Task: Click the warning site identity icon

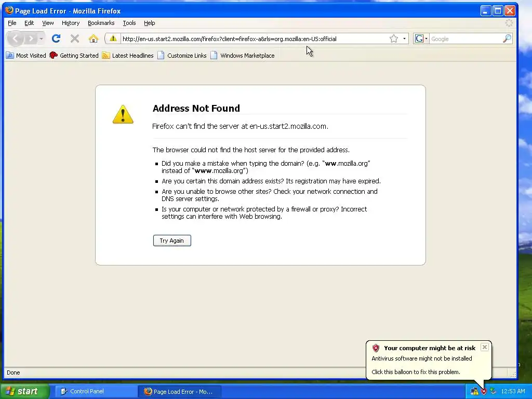Action: point(113,38)
